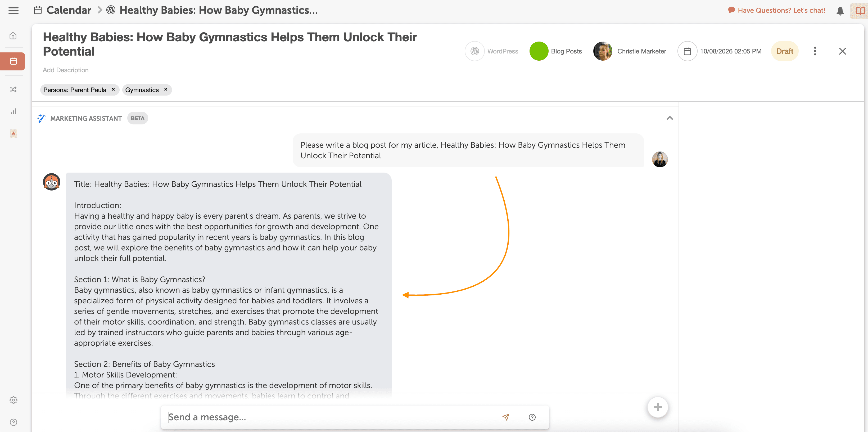Open the hamburger menu
The image size is (868, 432).
pos(13,10)
